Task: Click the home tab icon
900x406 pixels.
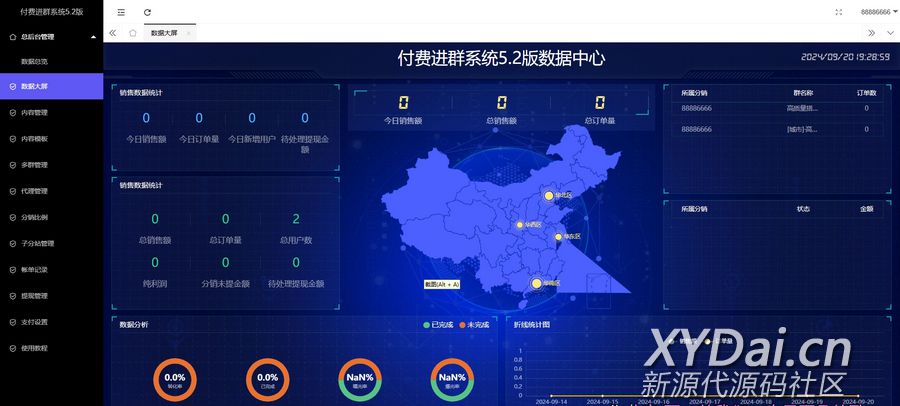Action: click(x=132, y=33)
